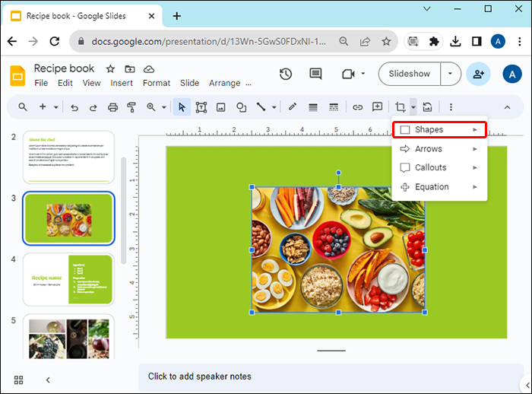Screen dimensions: 532x394
Task: Open Shapes submenu
Action: coord(439,130)
